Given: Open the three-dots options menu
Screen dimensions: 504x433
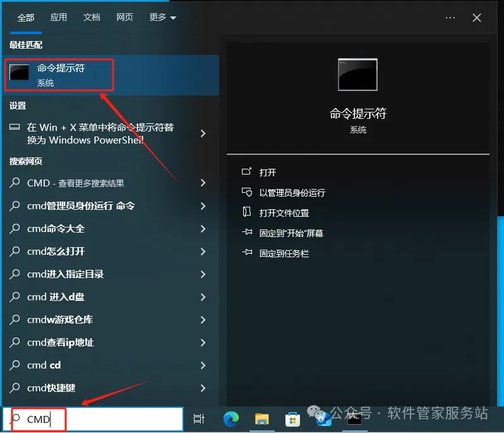Looking at the screenshot, I should [x=450, y=18].
